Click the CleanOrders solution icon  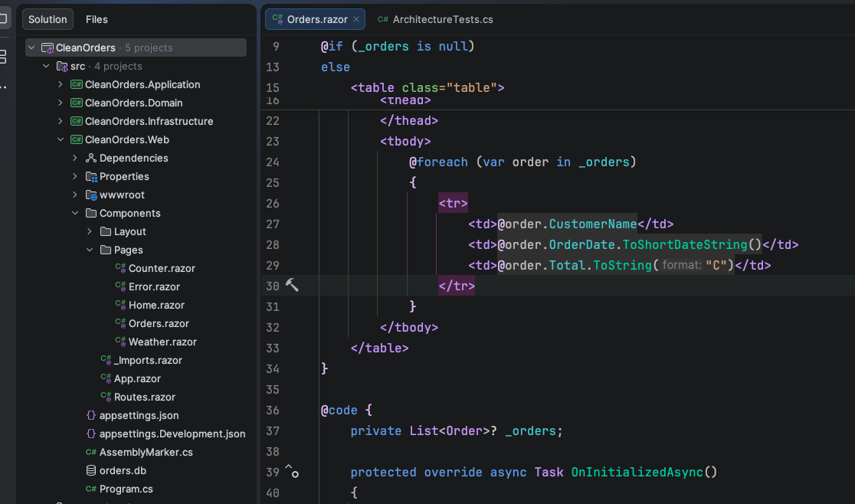click(x=47, y=47)
